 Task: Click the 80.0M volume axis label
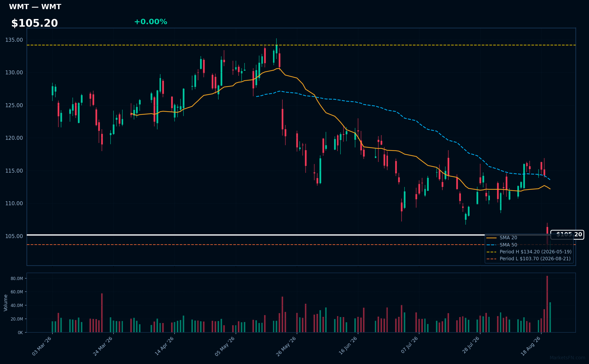[x=17, y=279]
